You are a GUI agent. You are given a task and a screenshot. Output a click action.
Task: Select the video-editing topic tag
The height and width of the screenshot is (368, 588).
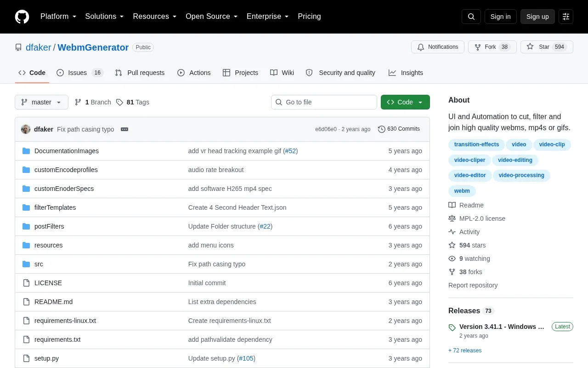(x=515, y=160)
